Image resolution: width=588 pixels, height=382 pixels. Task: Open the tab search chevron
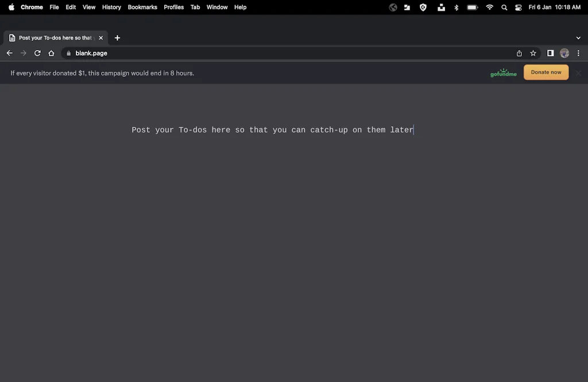pos(578,37)
